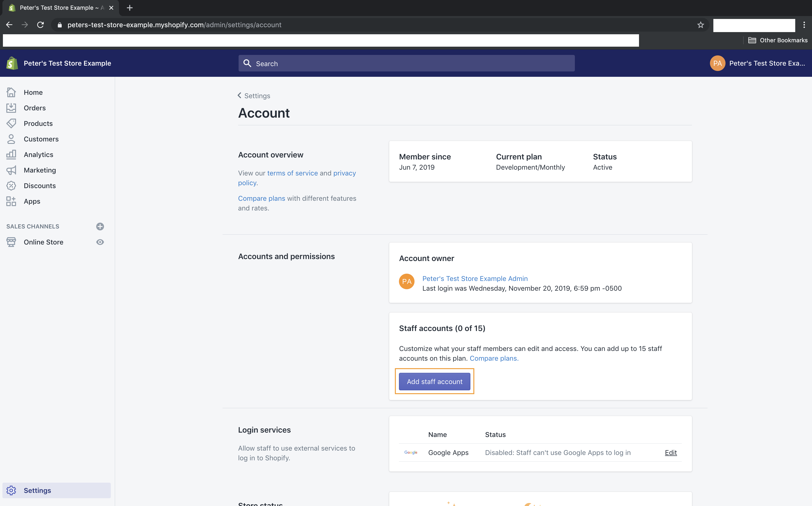Open Settings at sidebar bottom
Image resolution: width=812 pixels, height=506 pixels.
pos(57,490)
